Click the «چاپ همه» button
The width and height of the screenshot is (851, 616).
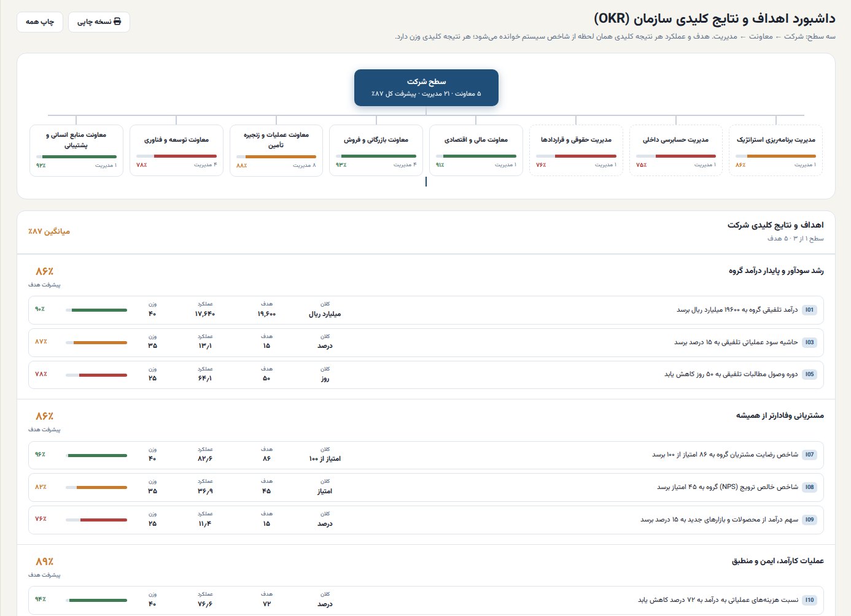[x=40, y=22]
